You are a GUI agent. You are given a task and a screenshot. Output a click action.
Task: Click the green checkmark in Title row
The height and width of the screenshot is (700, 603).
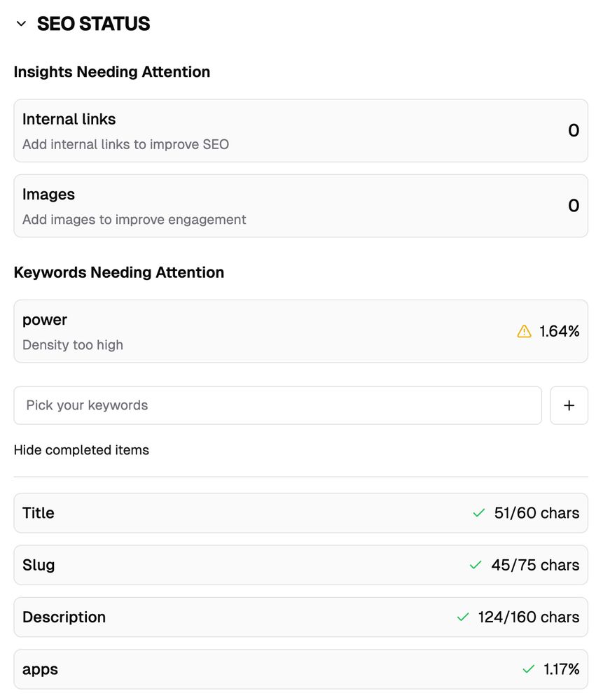[x=479, y=513]
